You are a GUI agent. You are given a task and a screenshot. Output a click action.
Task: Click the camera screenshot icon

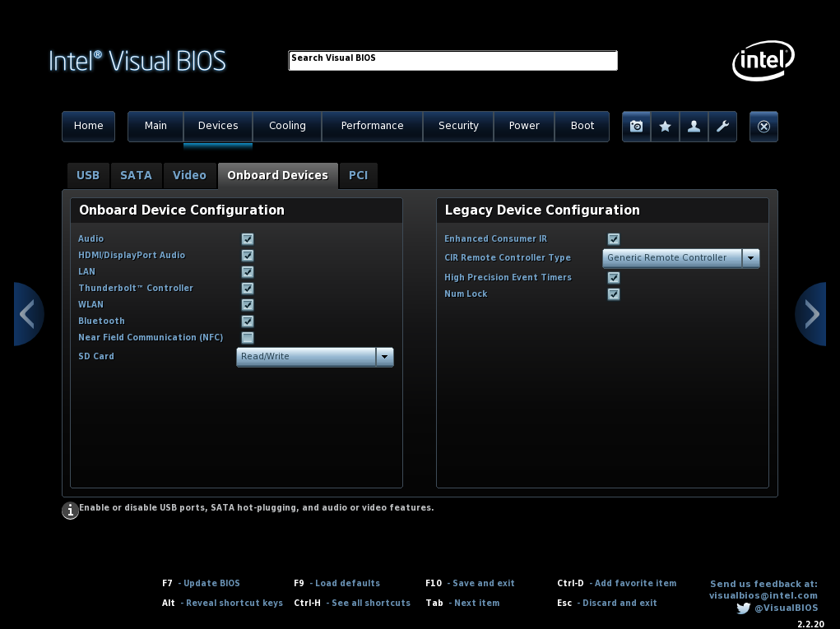click(x=637, y=127)
